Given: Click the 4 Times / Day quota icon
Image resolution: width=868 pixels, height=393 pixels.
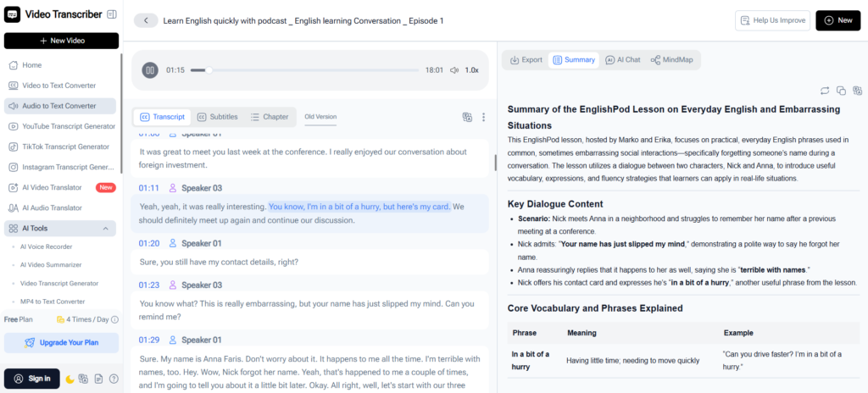Looking at the screenshot, I should tap(60, 319).
